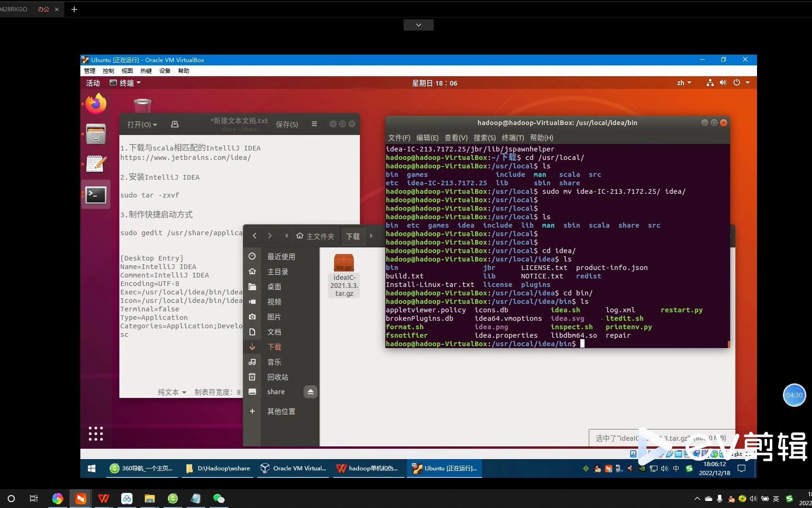This screenshot has width=812, height=508.
Task: Open the 终端 app menu dropdown
Action: (x=125, y=83)
